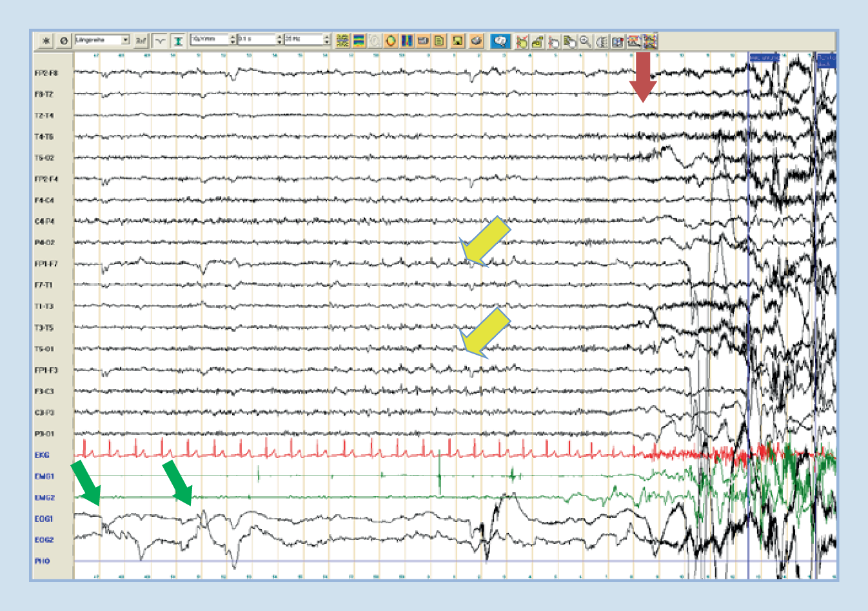The height and width of the screenshot is (611, 868).
Task: Open the blue-green spectrogram view icon
Action: (359, 41)
